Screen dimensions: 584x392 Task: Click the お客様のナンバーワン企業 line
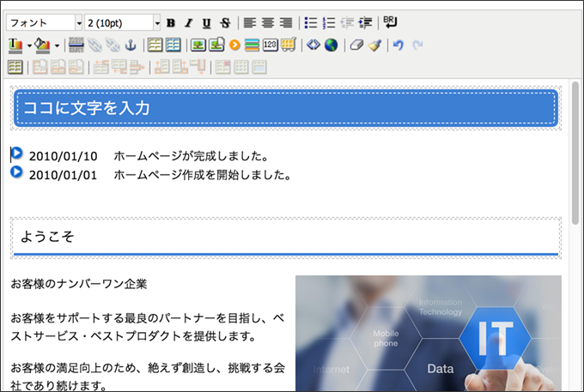click(79, 284)
